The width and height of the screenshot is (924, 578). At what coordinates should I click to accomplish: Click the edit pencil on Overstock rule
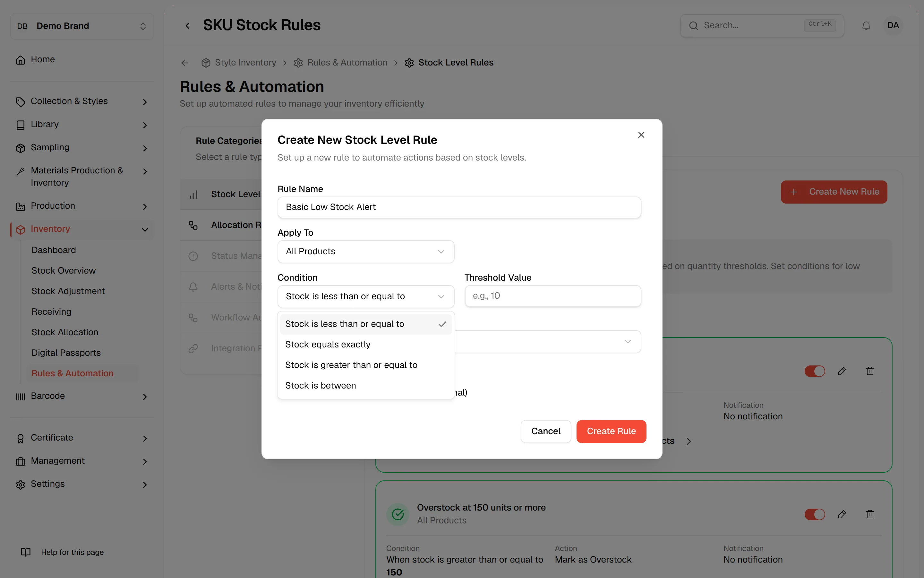842,514
